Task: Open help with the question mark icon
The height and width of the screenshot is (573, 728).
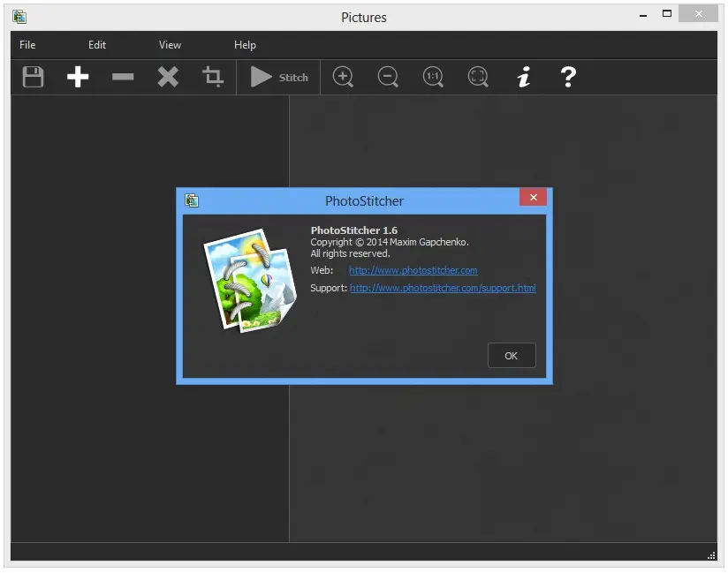Action: click(568, 77)
